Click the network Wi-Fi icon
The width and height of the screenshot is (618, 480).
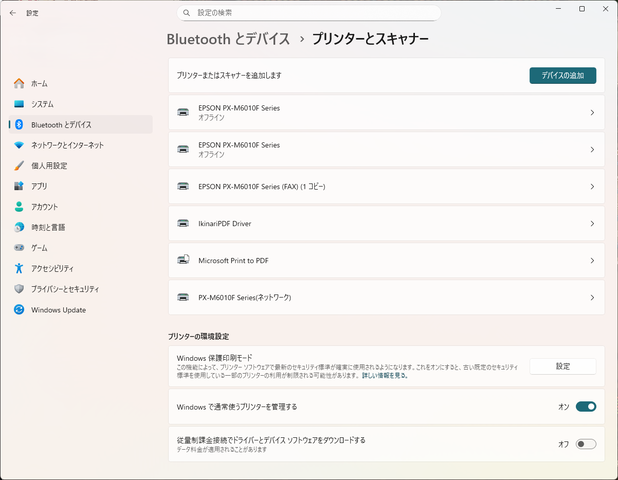pyautogui.click(x=19, y=145)
